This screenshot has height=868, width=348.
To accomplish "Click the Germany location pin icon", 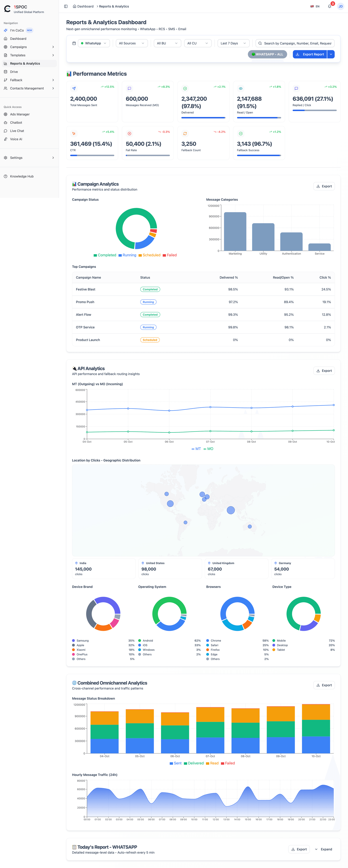I will point(276,563).
